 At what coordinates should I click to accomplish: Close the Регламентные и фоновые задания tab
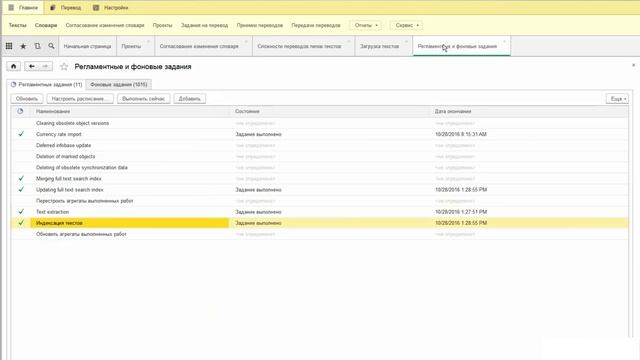click(x=504, y=42)
